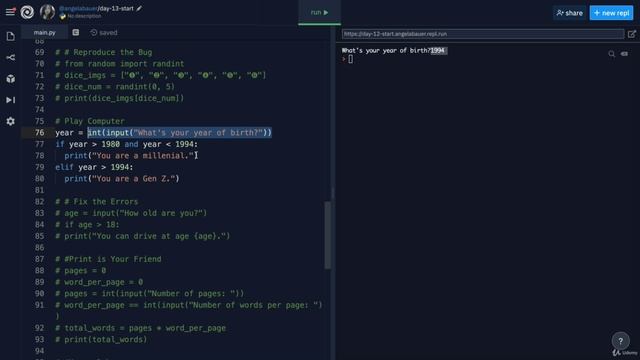The height and width of the screenshot is (360, 640).
Task: Click the repl.run URL field
Action: click(482, 34)
